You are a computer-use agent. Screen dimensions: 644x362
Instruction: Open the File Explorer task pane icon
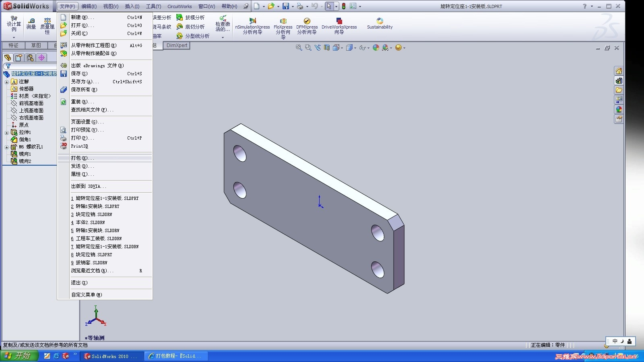point(619,90)
